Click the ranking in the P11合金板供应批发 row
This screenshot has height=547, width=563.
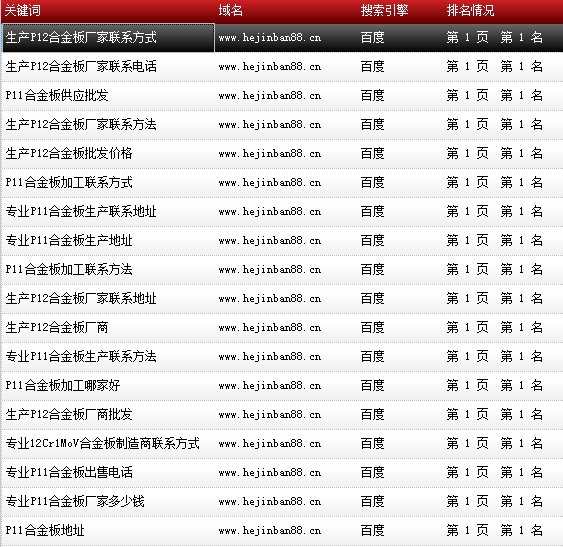[494, 96]
